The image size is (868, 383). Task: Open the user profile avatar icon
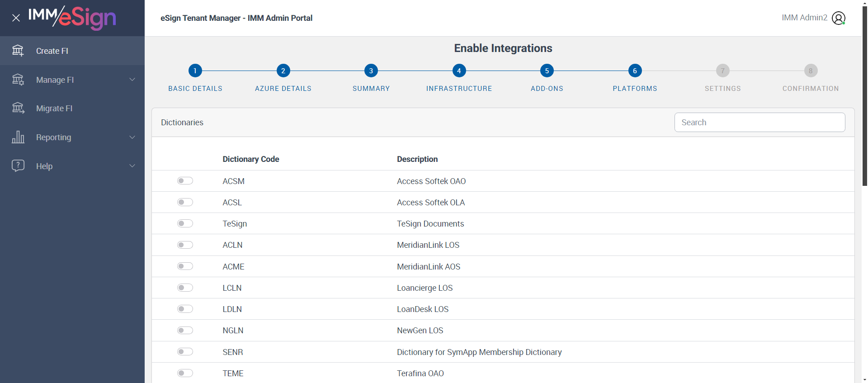point(839,18)
